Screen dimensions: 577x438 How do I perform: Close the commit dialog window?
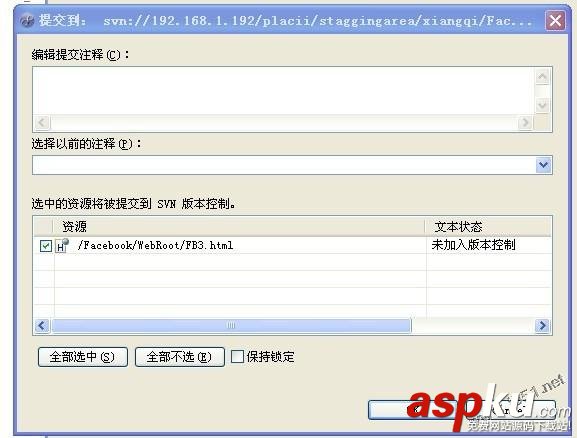tap(555, 20)
